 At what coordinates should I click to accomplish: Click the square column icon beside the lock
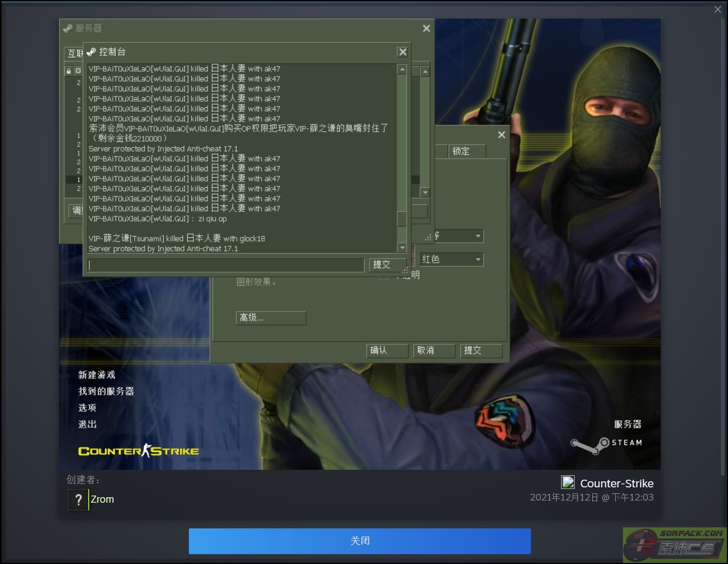pyautogui.click(x=78, y=71)
